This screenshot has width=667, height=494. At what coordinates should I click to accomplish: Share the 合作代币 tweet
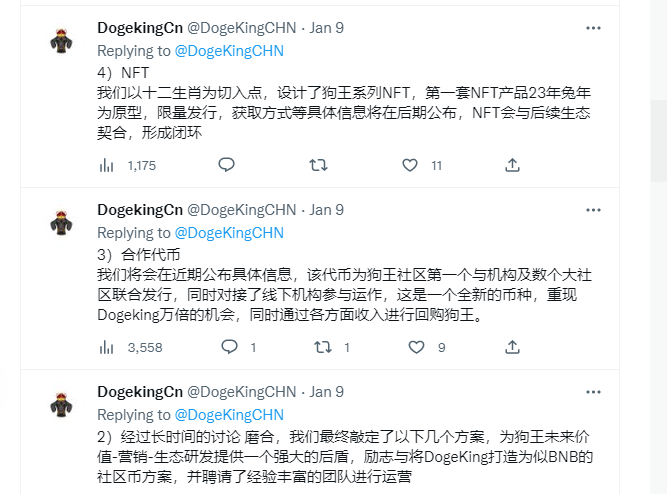[512, 347]
